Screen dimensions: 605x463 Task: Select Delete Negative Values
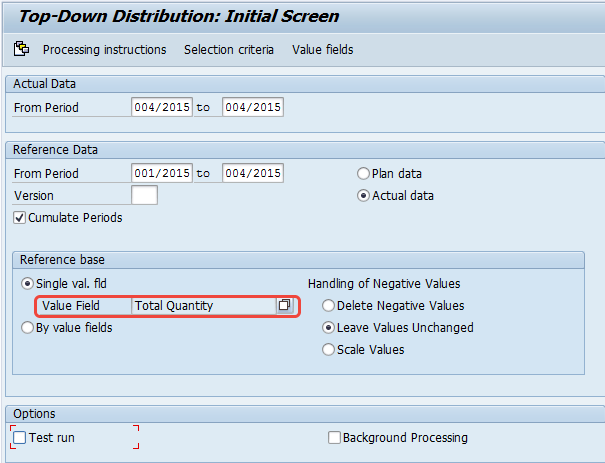tap(328, 305)
